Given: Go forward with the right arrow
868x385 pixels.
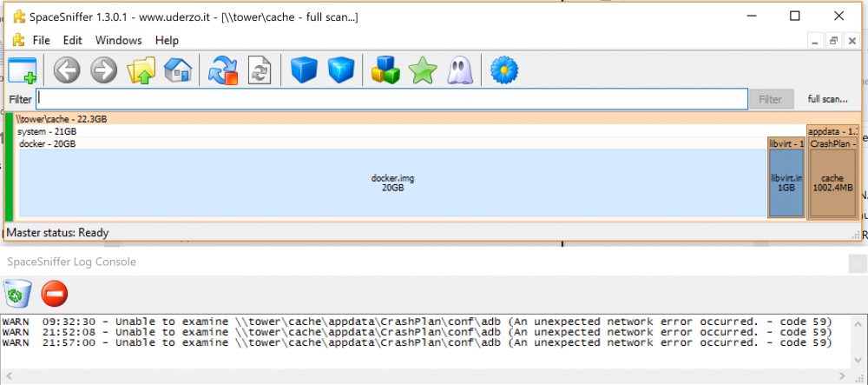Looking at the screenshot, I should pos(103,70).
